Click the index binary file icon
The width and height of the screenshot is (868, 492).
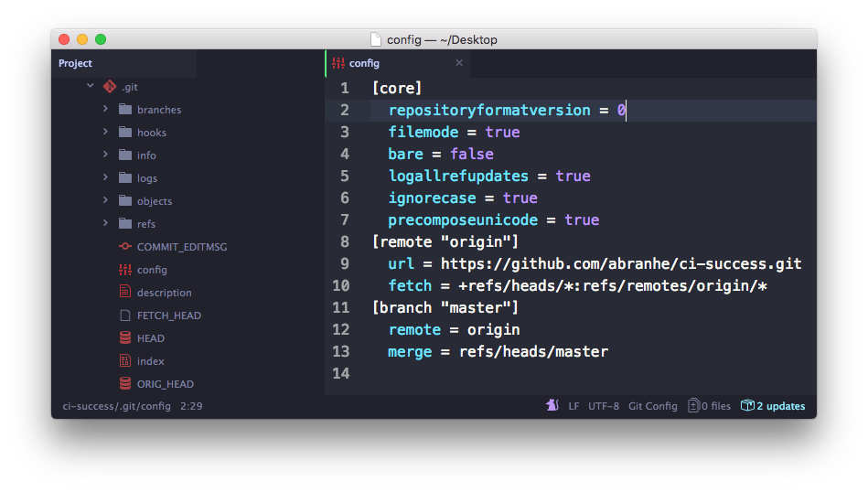pyautogui.click(x=125, y=361)
